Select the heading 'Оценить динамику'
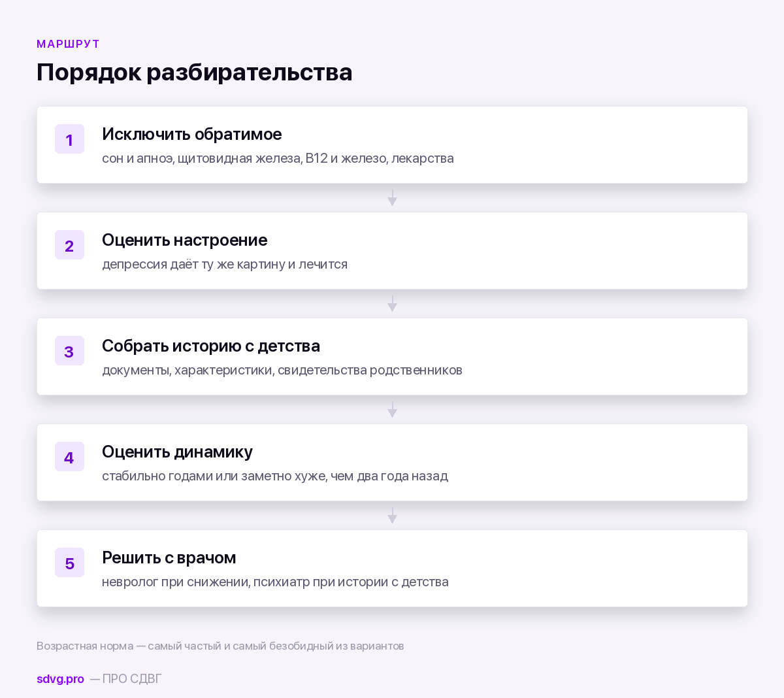The image size is (784, 698). point(177,452)
